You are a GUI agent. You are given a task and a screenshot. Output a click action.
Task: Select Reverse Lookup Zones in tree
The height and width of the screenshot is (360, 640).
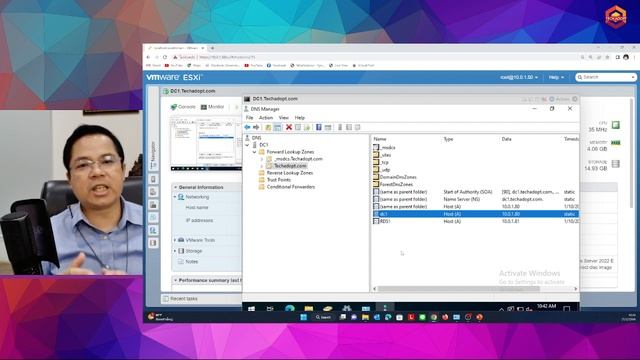[289, 173]
